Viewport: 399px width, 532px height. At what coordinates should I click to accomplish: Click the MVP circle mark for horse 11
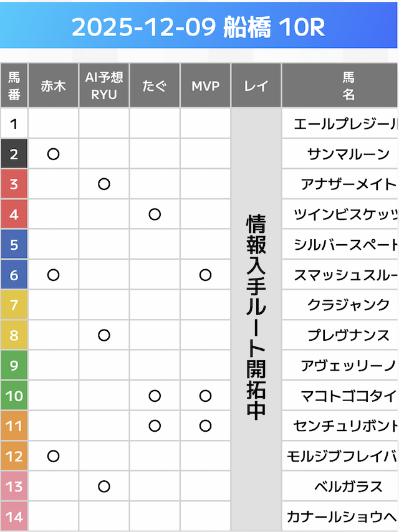pyautogui.click(x=205, y=426)
